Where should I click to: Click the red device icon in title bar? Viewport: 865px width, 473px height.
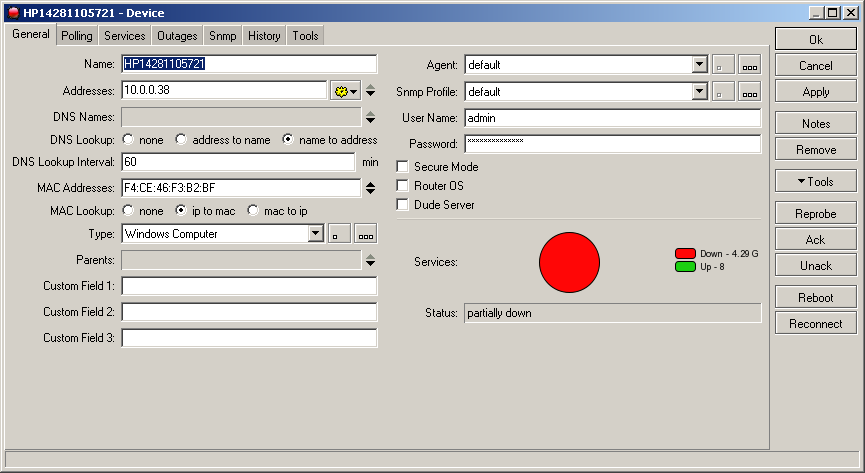[14, 13]
